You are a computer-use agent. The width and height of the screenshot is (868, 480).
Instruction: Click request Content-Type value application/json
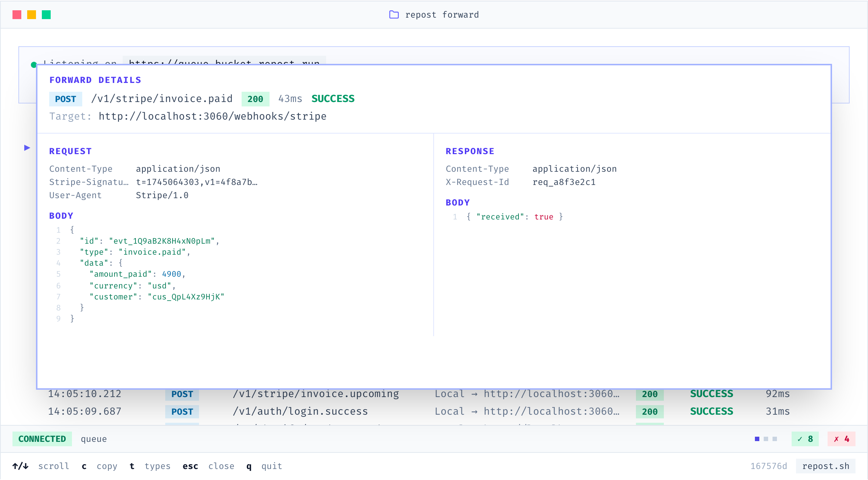(x=178, y=169)
